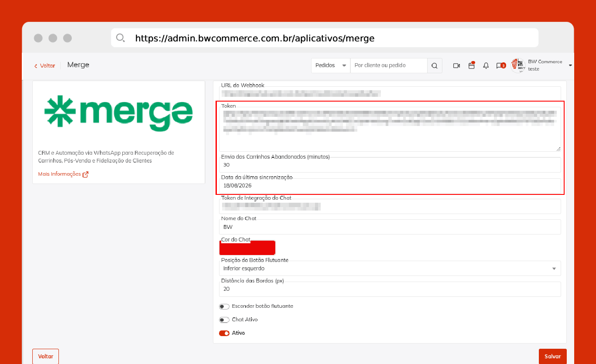
Task: Edit the Nome do Chat field
Action: coord(390,227)
